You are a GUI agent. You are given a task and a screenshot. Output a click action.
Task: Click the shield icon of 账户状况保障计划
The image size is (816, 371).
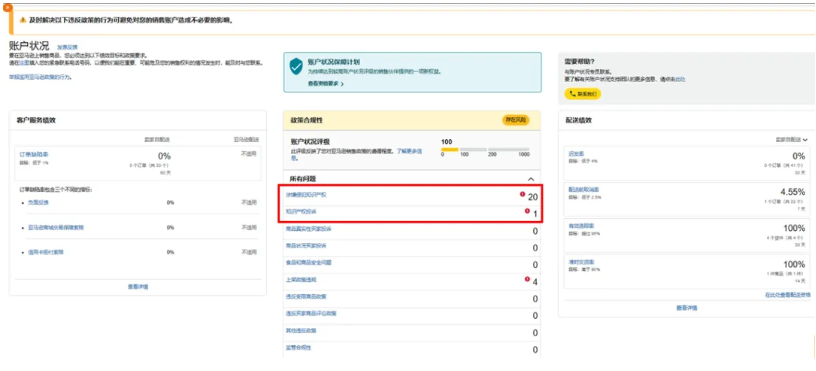click(296, 66)
